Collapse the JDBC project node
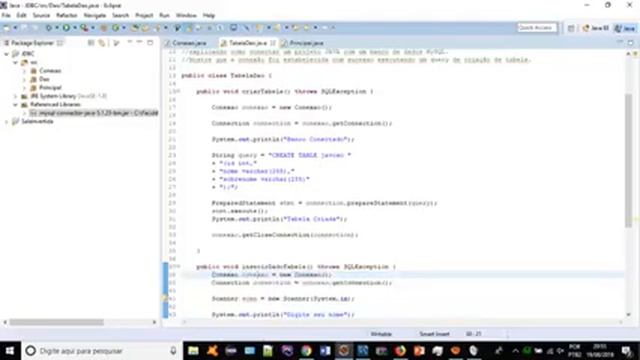The height and width of the screenshot is (360, 640). 6,54
